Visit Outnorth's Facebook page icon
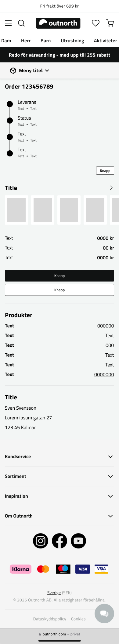The height and width of the screenshot is (644, 119). [x=60, y=541]
